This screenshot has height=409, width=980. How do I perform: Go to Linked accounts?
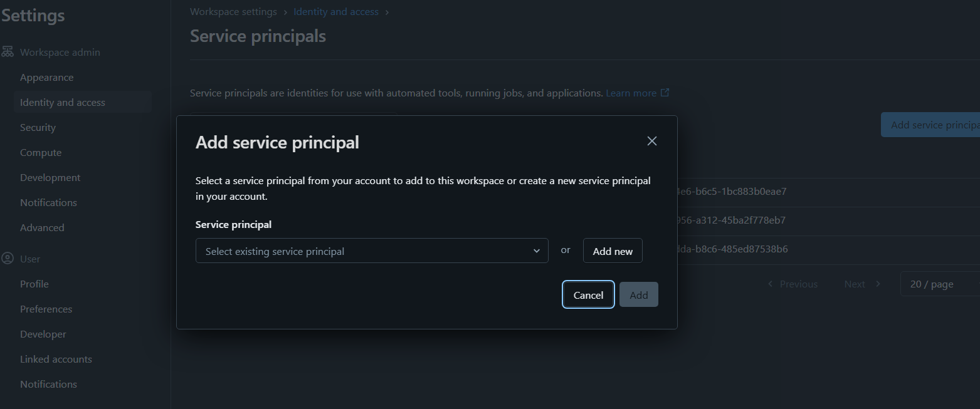coord(56,360)
